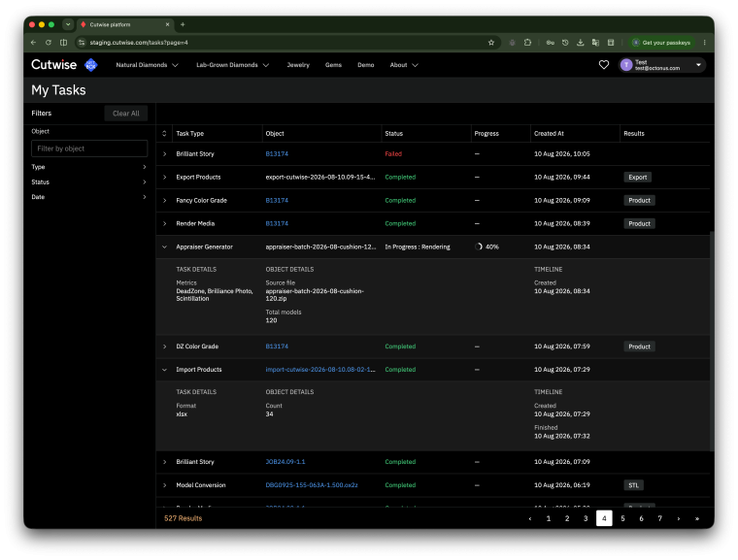Go to page 6

tap(641, 518)
